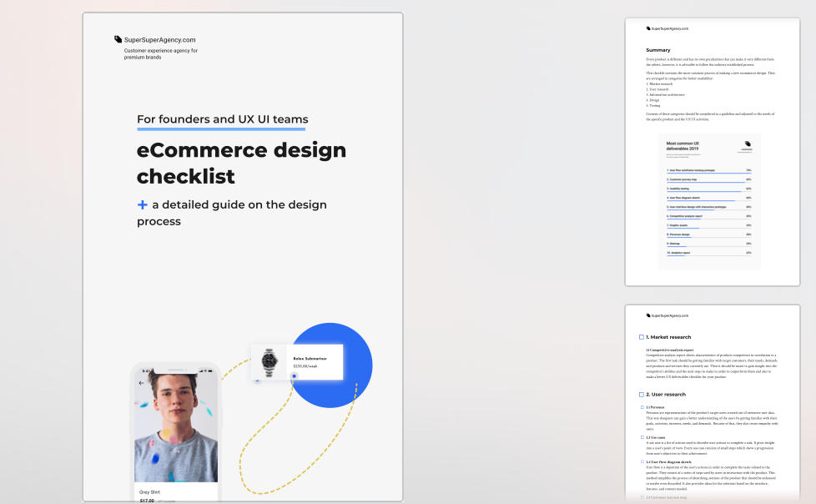816x504 pixels.
Task: Click the Rolex Submariner watch image
Action: (269, 361)
